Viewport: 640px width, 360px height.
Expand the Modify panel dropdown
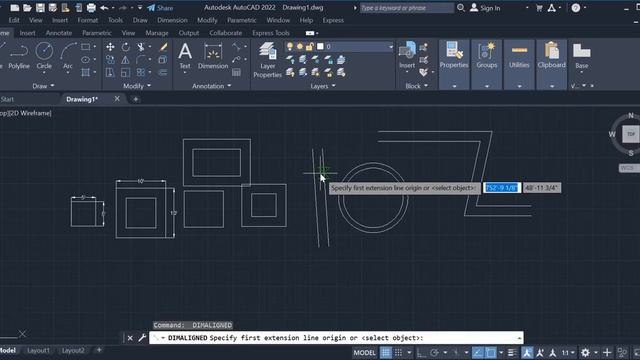tap(149, 86)
